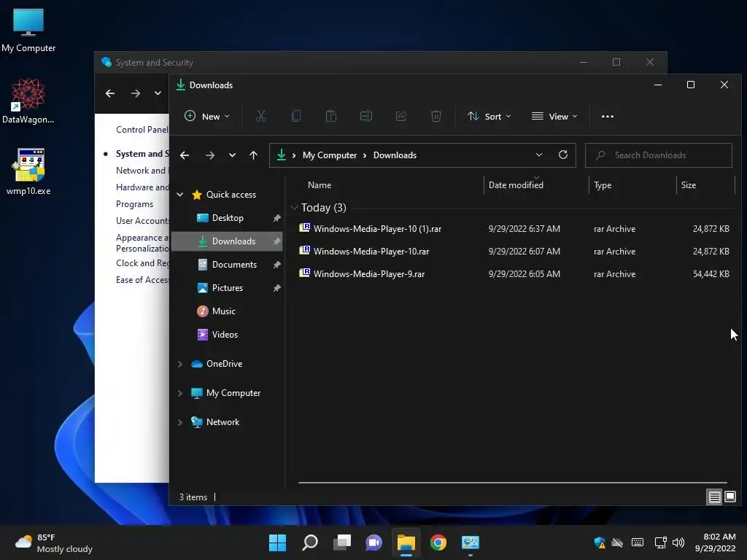Open the See more three-dots menu
This screenshot has width=747, height=560.
coord(608,116)
